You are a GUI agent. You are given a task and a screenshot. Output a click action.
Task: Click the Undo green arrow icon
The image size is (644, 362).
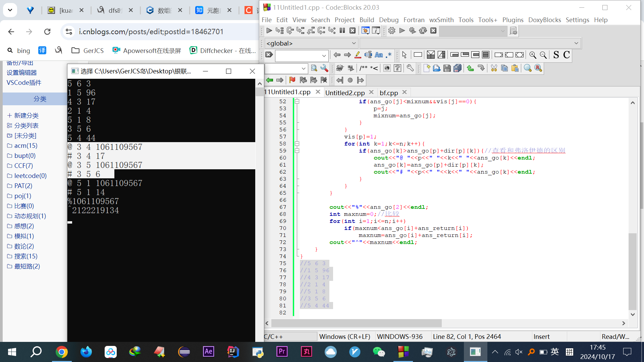click(470, 68)
